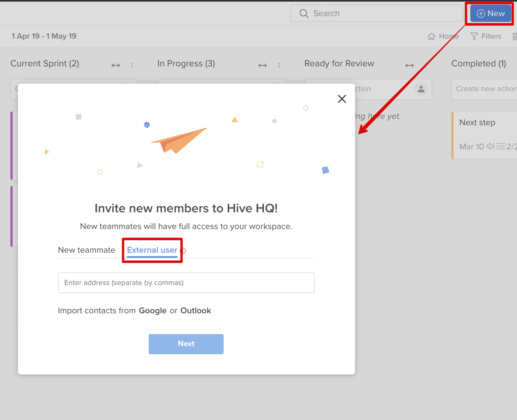Click the resize arrows next to Current Sprint
This screenshot has width=517, height=420.
[115, 65]
